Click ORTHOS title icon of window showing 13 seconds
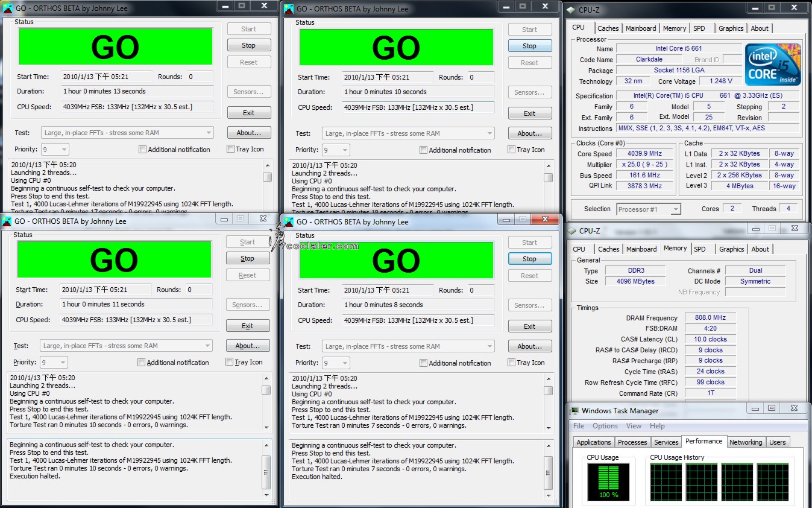 (x=8, y=8)
